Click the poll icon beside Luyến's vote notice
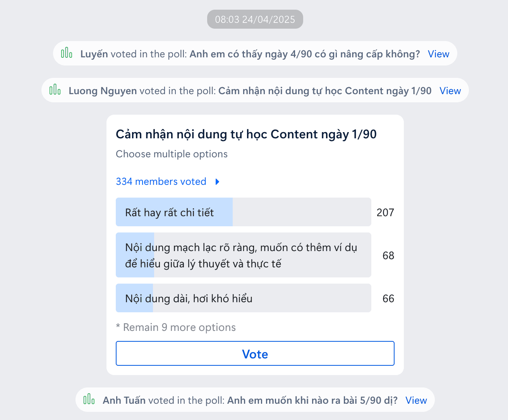This screenshot has height=420, width=508. click(67, 53)
